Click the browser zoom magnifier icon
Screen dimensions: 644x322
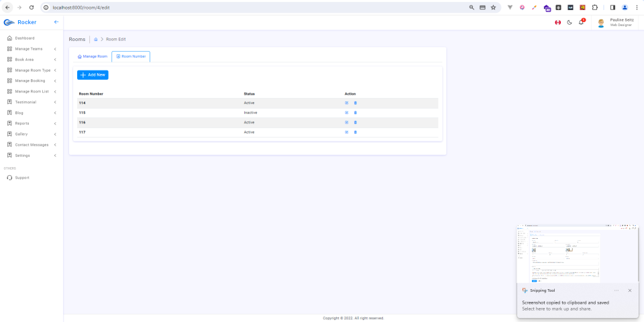click(472, 7)
